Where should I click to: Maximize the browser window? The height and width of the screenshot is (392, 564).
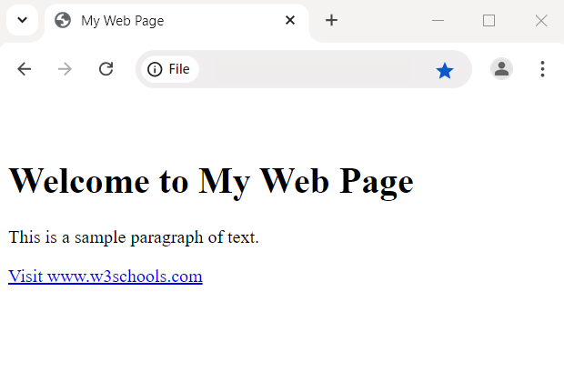point(488,20)
